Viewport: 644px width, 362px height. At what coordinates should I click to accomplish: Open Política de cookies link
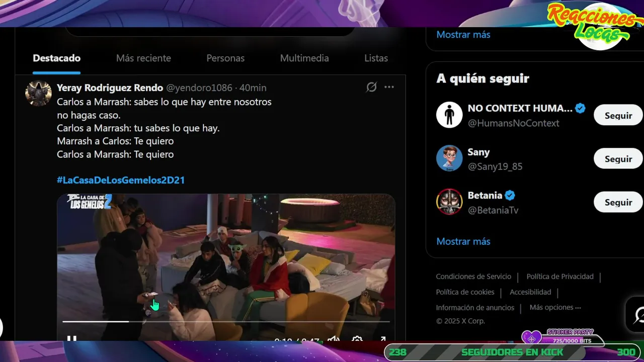click(465, 292)
